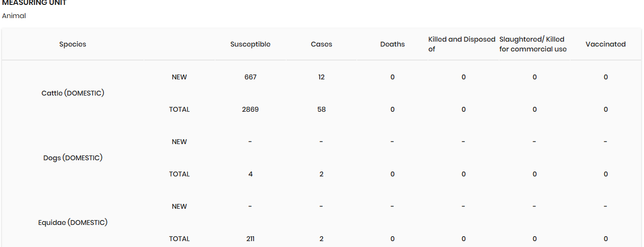The height and width of the screenshot is (247, 644).
Task: Click Cattle new cases value 12
Action: coord(321,77)
